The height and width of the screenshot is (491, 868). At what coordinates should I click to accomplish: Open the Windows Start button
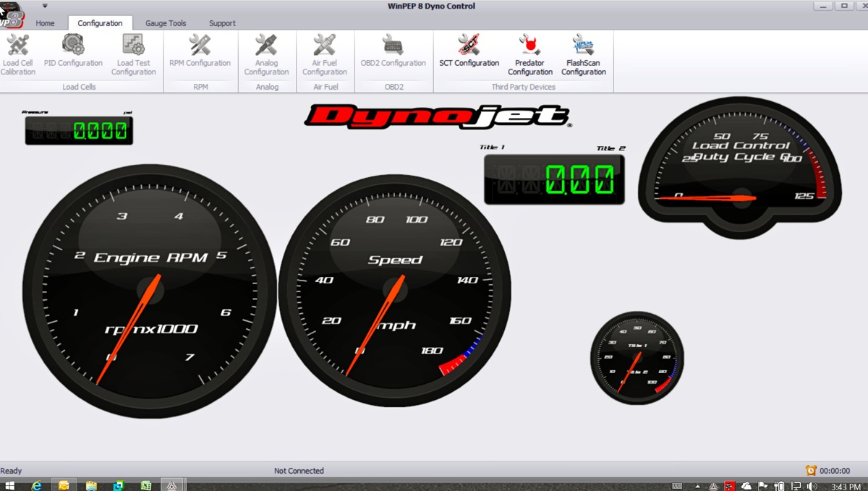(10, 485)
